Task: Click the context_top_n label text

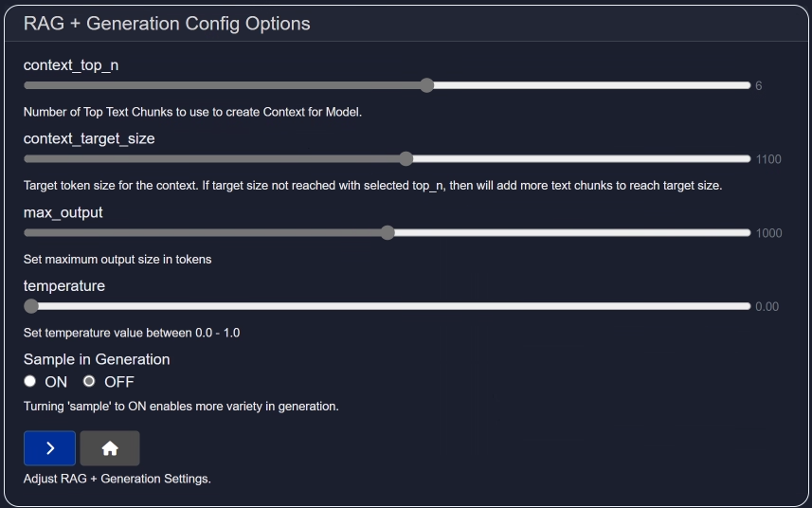Action: click(71, 65)
